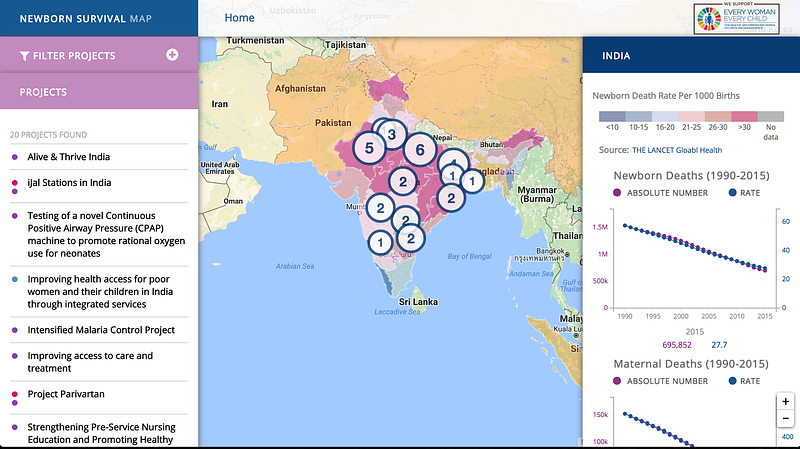Image resolution: width=800 pixels, height=449 pixels.
Task: Toggle Rate series in Maternal Deaths chart
Action: 744,381
